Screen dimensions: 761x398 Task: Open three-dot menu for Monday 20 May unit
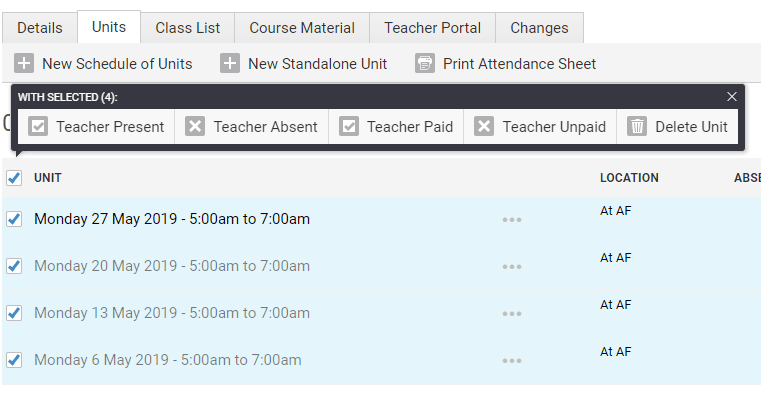pos(512,267)
